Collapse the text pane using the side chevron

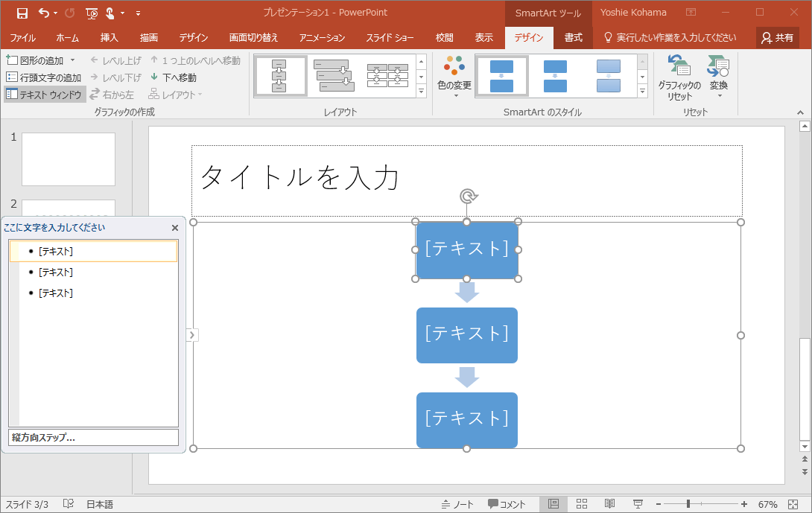tap(192, 335)
